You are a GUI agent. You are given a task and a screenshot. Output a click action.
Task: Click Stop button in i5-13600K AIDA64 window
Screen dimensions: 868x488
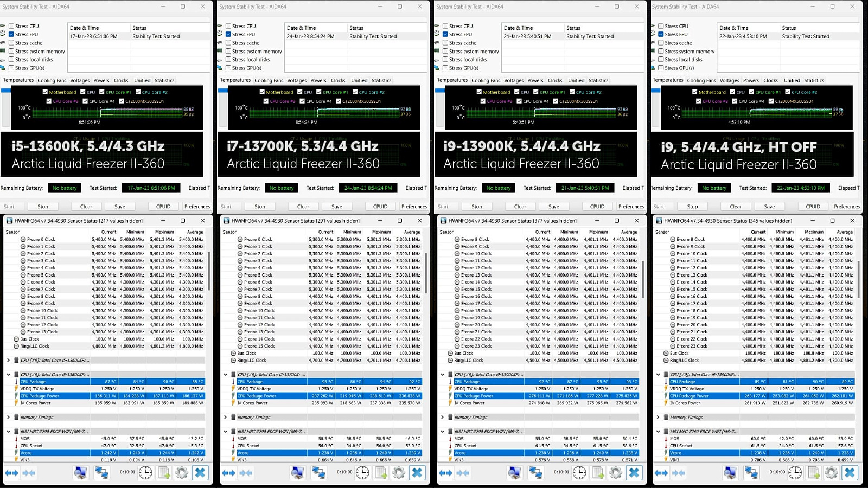click(x=43, y=207)
